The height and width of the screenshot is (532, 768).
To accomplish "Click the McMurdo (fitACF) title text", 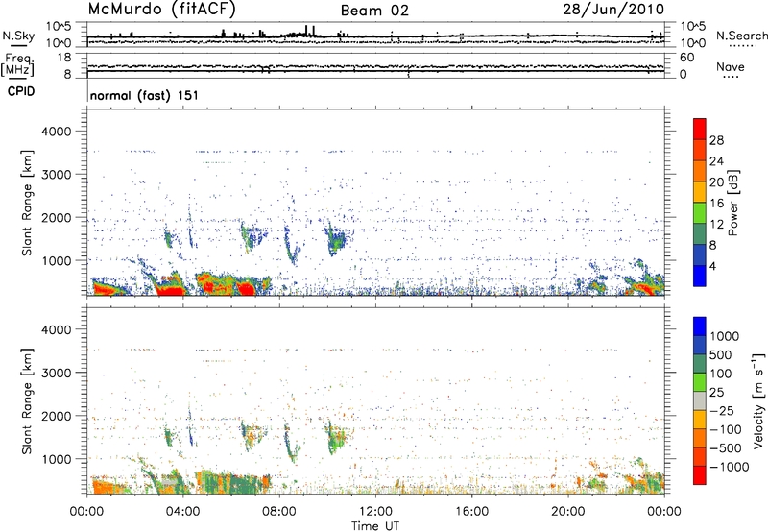I will coord(161,9).
